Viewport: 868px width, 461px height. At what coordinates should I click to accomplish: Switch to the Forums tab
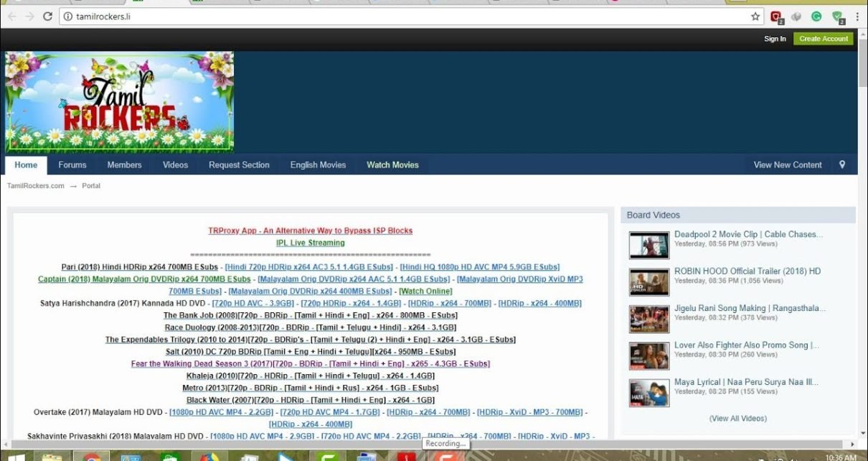72,165
